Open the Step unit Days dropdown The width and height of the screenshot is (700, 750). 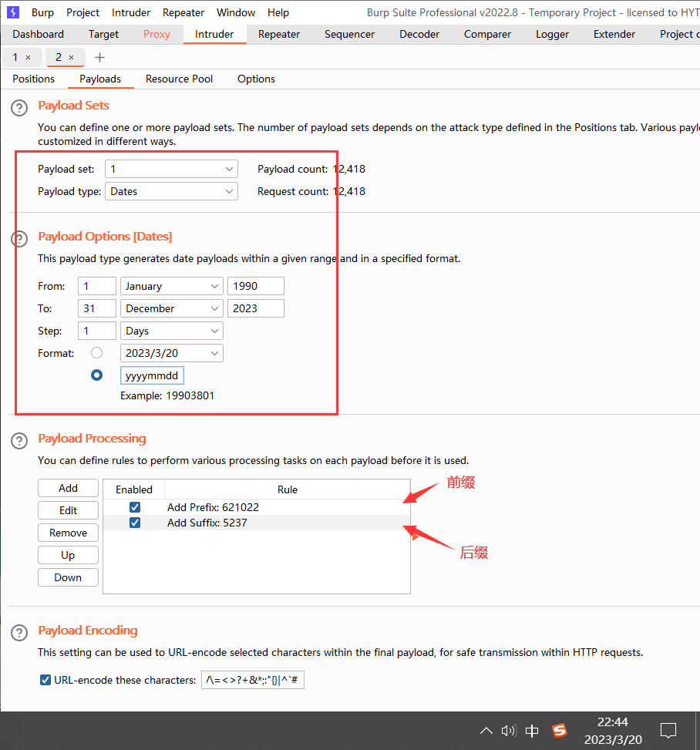(172, 331)
